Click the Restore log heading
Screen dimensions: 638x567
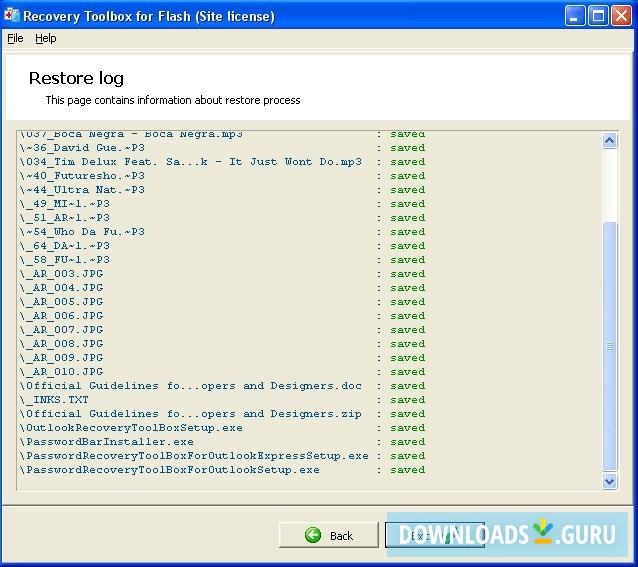(76, 78)
